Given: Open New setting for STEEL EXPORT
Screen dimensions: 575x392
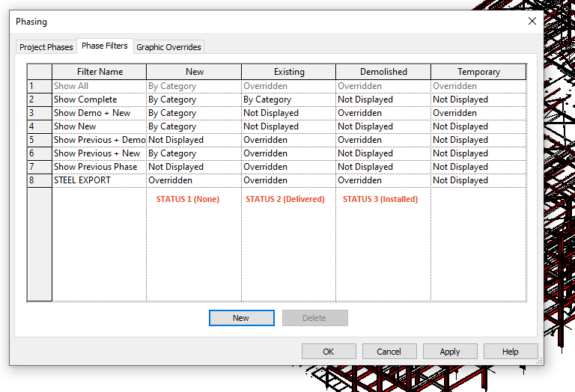Looking at the screenshot, I should click(x=194, y=180).
